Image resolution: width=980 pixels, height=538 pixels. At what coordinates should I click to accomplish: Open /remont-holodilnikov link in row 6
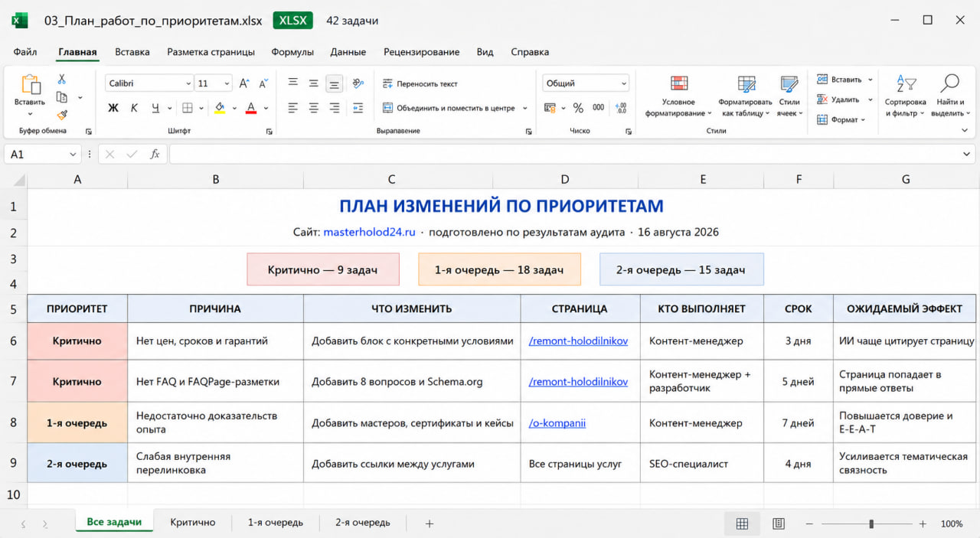[578, 341]
